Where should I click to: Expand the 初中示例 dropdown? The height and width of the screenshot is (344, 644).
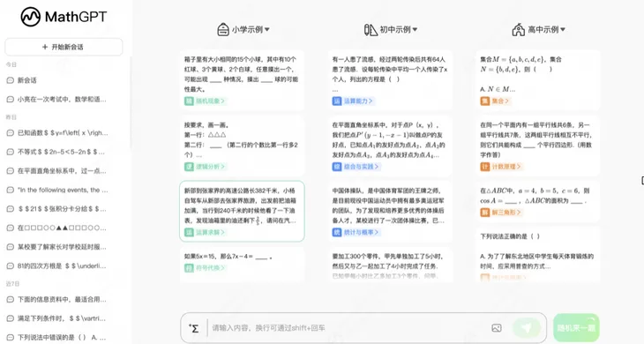[391, 30]
